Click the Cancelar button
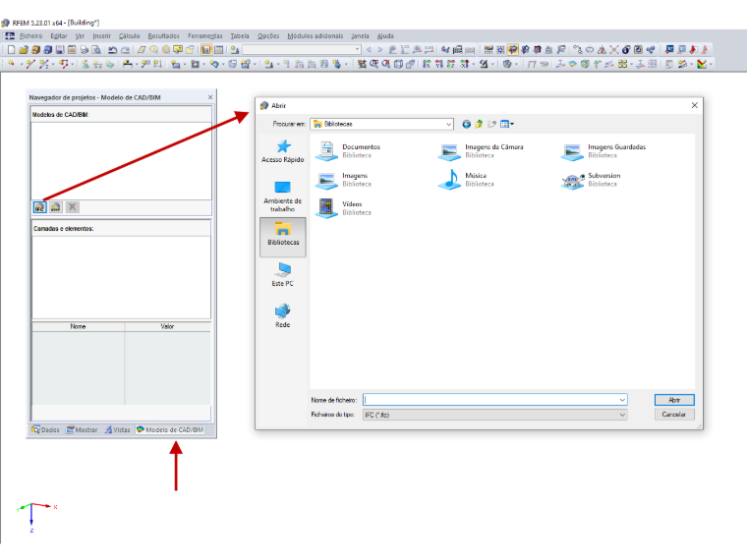 (x=674, y=415)
